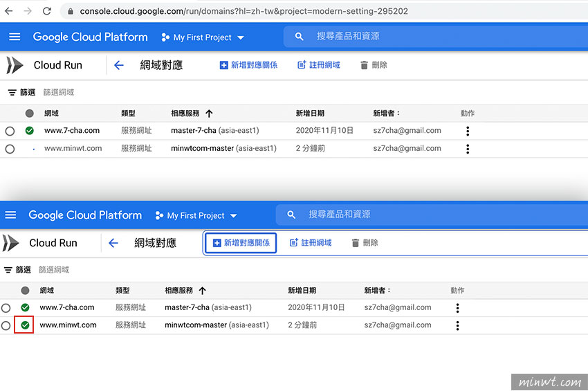Click green check status of www.7-cha.com, upper table
Viewport: 588px width, 391px height.
[30, 131]
